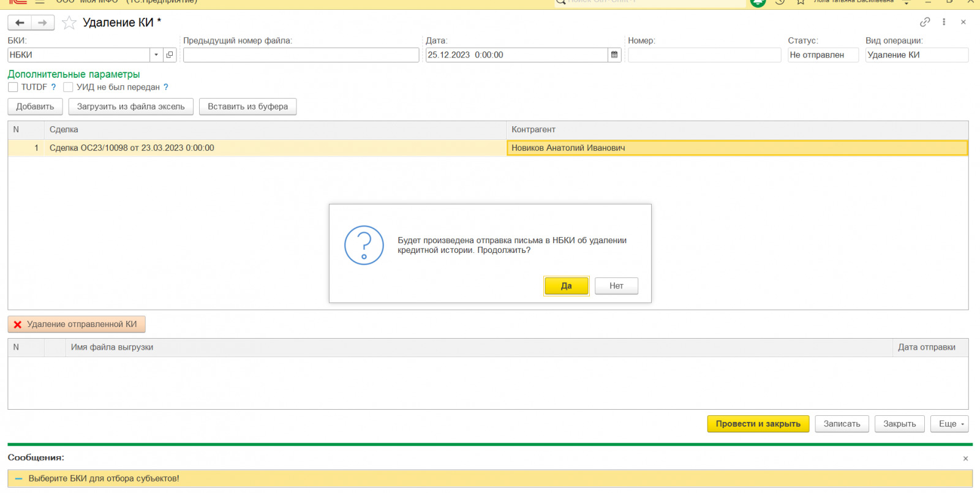Enable the УИД не был передан checkbox
The width and height of the screenshot is (980, 493).
click(x=68, y=87)
